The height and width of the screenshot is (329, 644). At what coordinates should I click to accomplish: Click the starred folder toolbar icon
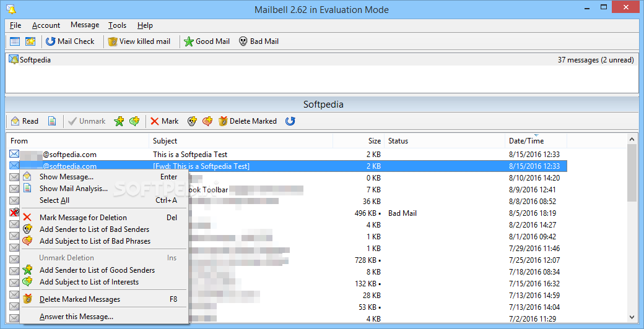pyautogui.click(x=30, y=41)
